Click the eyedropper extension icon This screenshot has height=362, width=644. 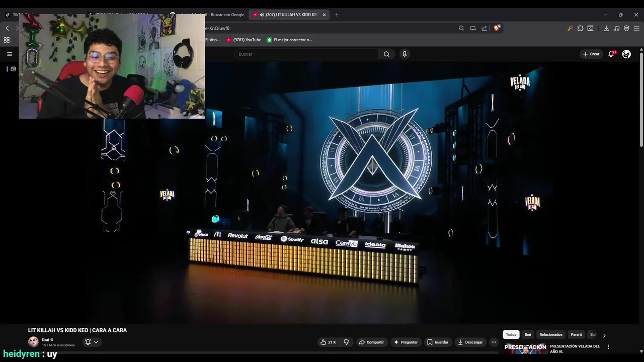point(570,28)
